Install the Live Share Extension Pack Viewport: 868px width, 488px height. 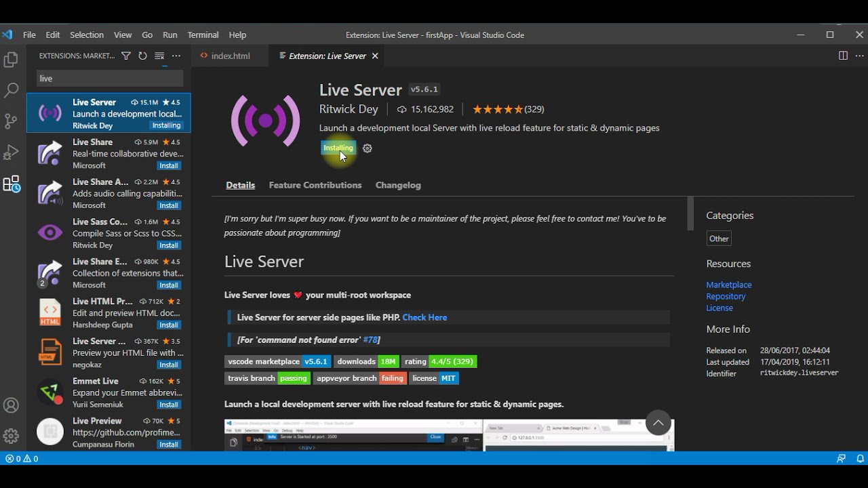169,285
